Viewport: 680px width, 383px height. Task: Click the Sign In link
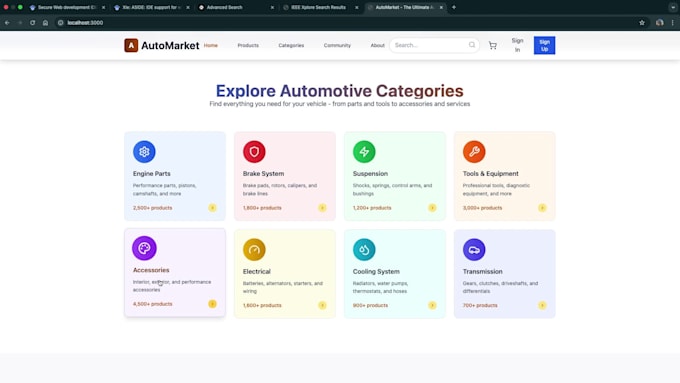[517, 45]
